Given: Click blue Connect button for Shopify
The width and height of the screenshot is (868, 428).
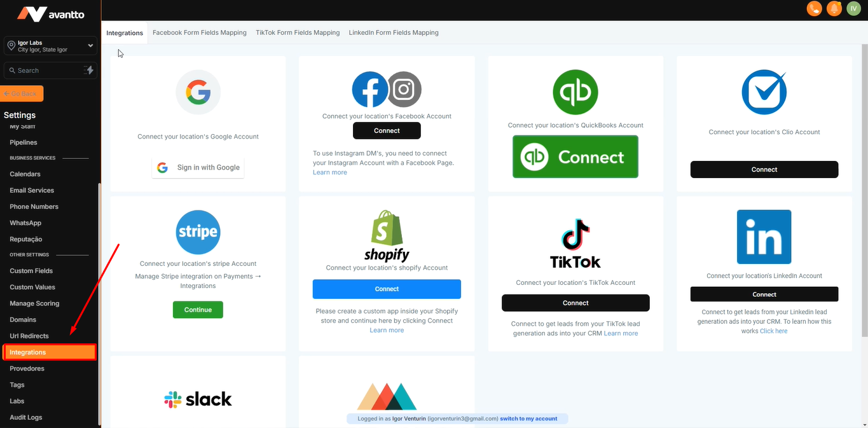Looking at the screenshot, I should 387,289.
